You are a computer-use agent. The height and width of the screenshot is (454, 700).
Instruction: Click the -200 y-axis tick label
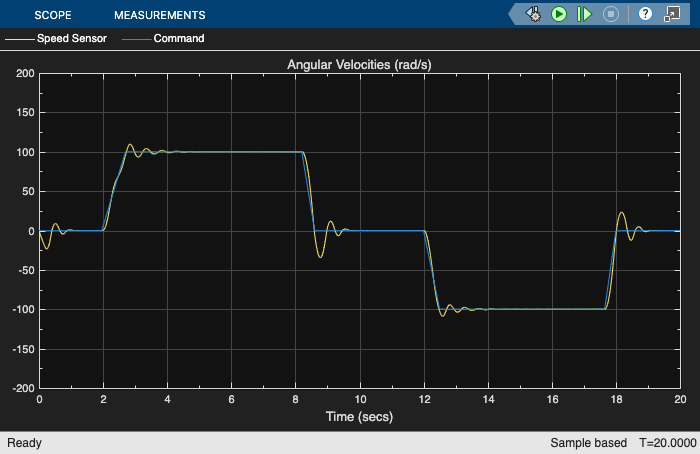[23, 388]
